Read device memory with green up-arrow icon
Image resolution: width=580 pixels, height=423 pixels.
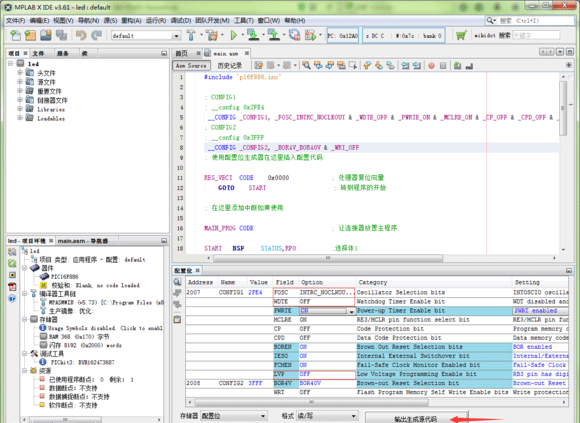coord(274,35)
